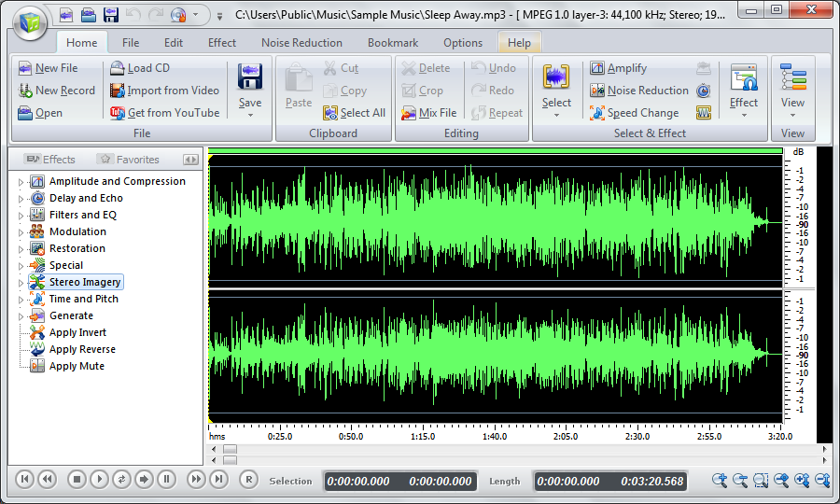
Task: Open the Effect ribbon tab
Action: 222,43
